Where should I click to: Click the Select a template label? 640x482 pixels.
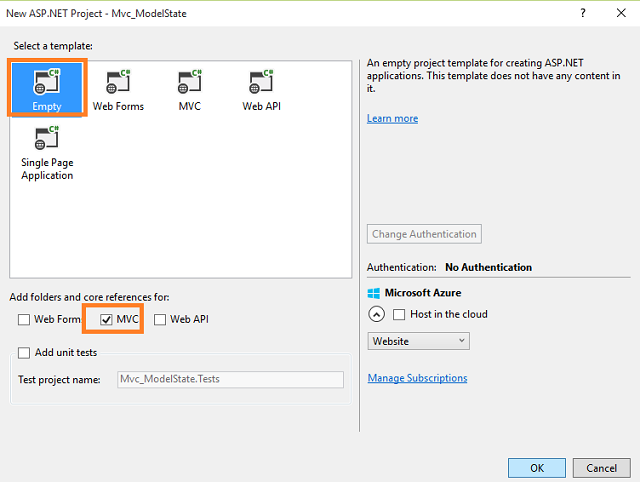tap(53, 46)
